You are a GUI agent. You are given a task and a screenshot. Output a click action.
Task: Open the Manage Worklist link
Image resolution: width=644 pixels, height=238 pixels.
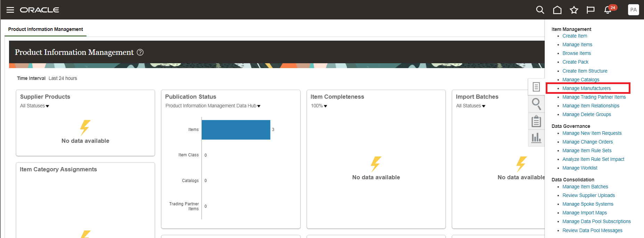point(580,168)
